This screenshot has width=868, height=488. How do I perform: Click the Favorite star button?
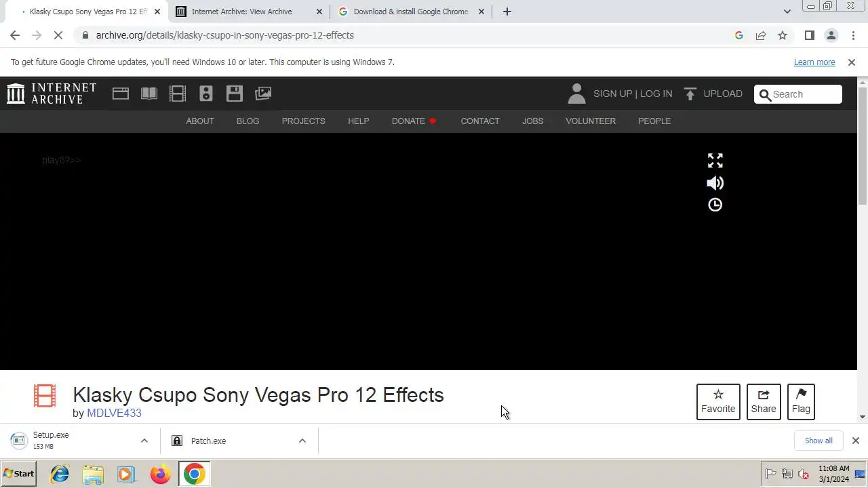click(718, 402)
